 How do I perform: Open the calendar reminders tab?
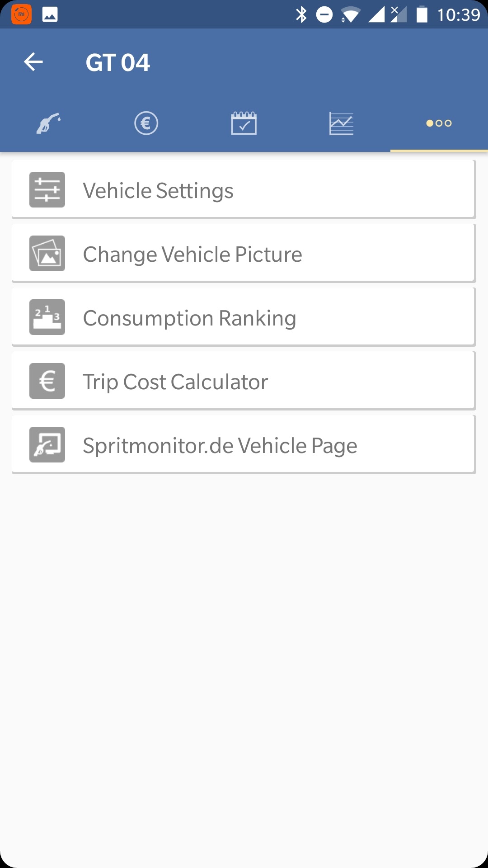point(244,123)
